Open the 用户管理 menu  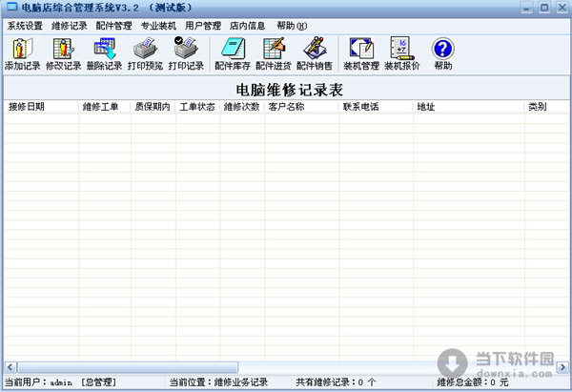point(203,26)
